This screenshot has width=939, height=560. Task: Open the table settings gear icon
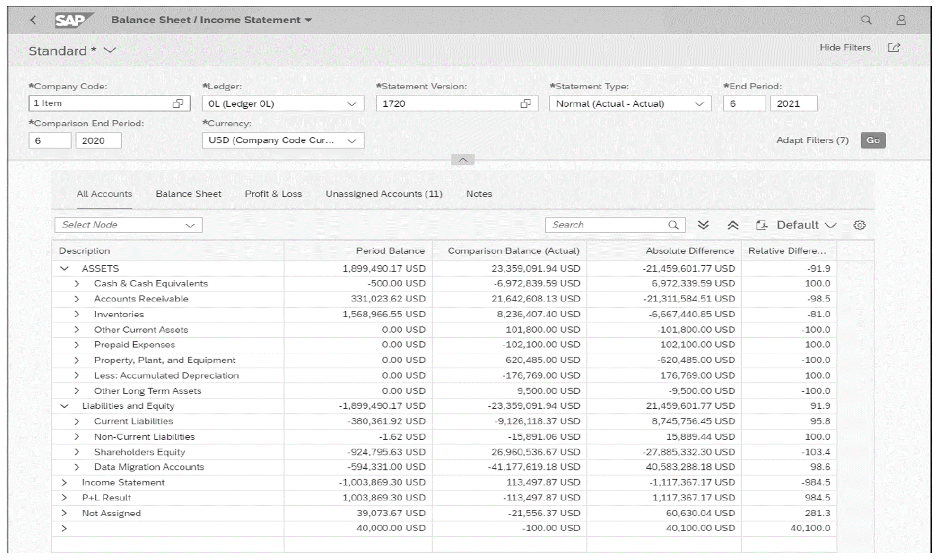pyautogui.click(x=860, y=225)
